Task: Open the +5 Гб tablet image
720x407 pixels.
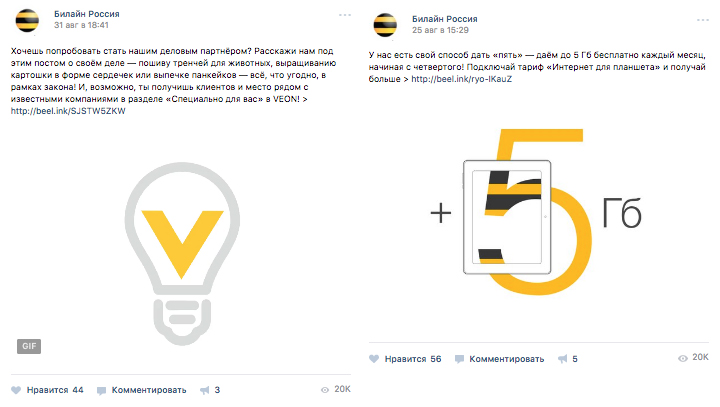Action: [538, 212]
